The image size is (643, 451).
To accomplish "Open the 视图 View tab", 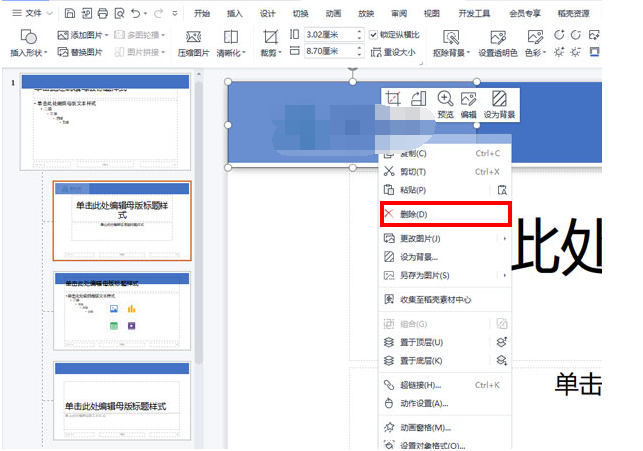I will click(431, 13).
